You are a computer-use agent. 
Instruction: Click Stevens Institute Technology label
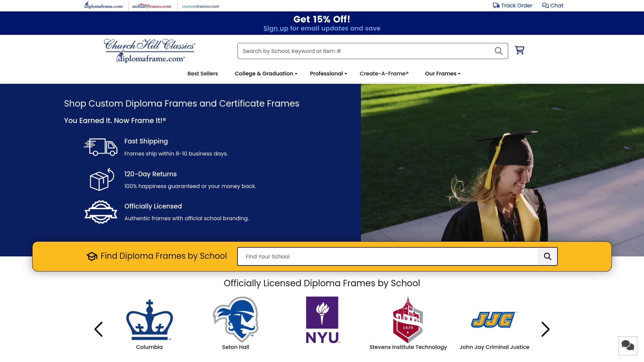pyautogui.click(x=408, y=347)
